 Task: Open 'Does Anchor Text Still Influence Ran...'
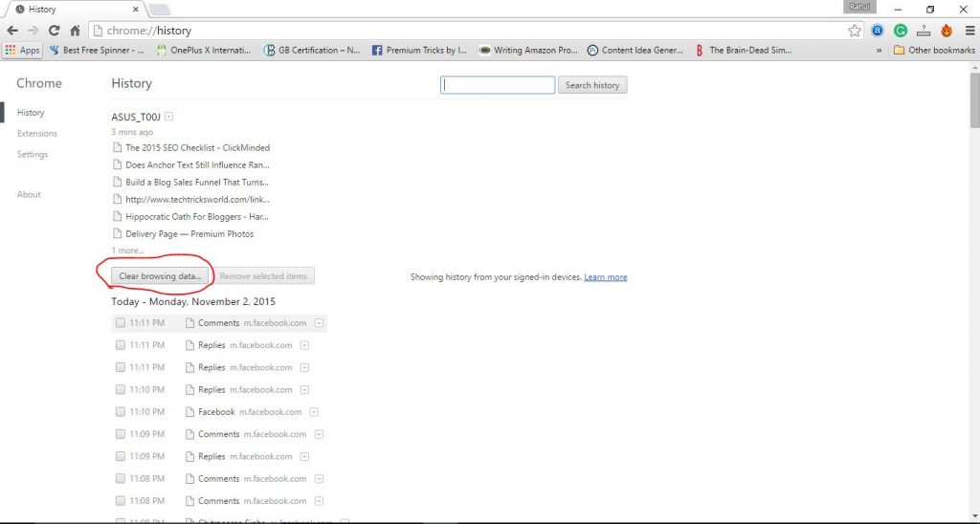[197, 164]
